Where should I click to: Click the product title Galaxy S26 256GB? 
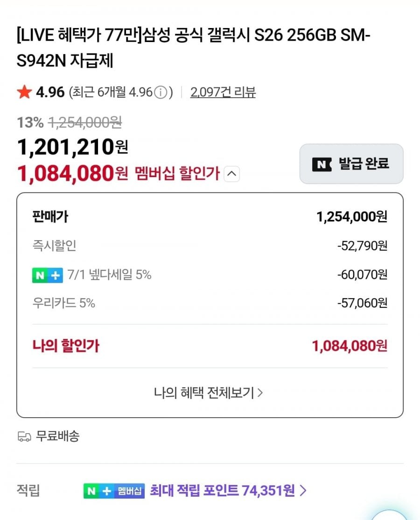[194, 48]
